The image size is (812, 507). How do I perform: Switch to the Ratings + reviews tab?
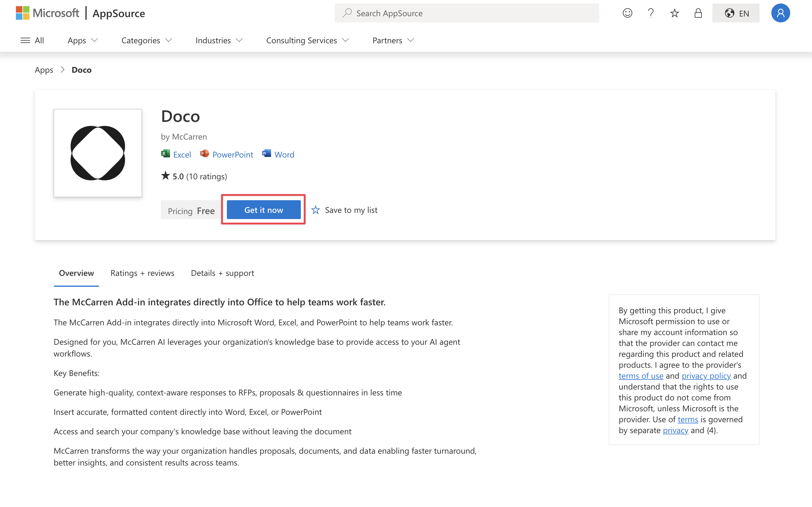[142, 273]
